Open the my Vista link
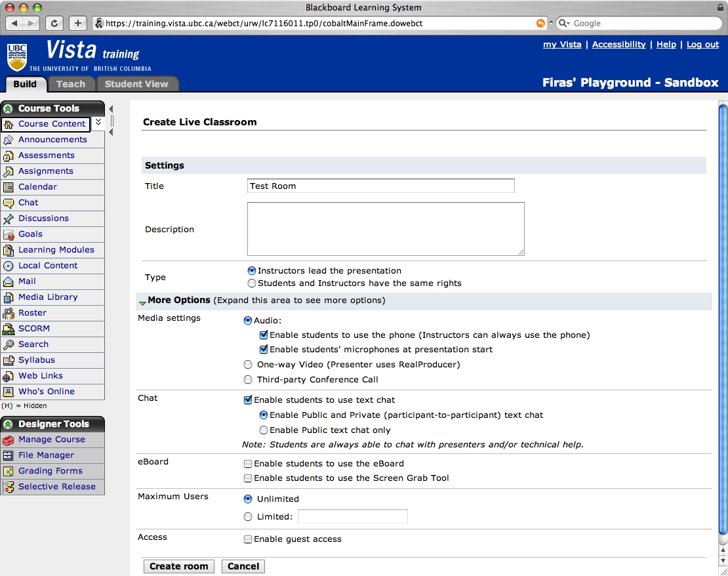The width and height of the screenshot is (728, 576). click(562, 45)
